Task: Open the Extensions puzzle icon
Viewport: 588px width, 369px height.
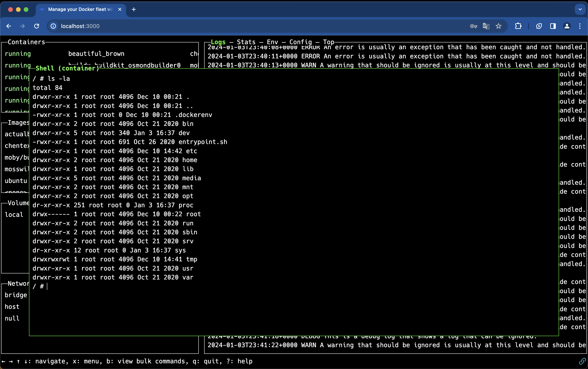Action: (x=518, y=26)
